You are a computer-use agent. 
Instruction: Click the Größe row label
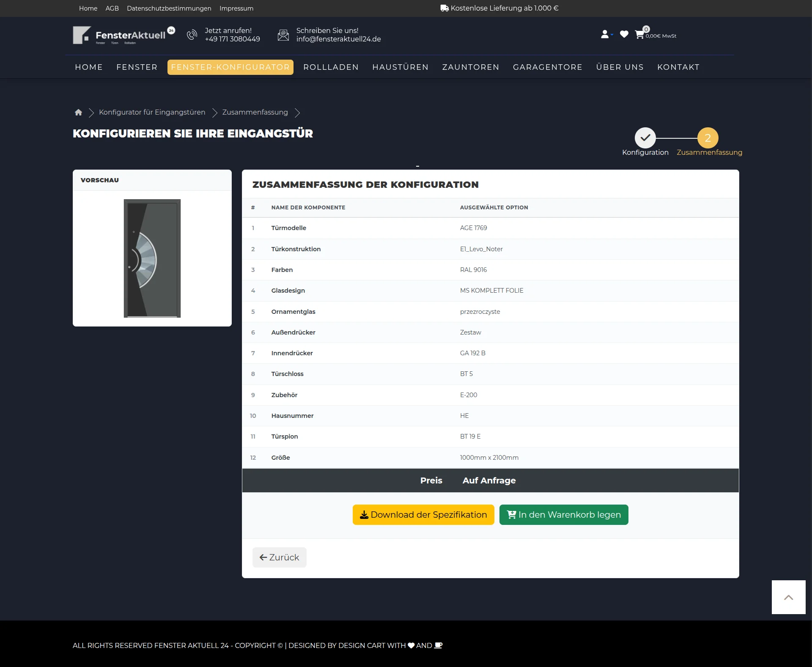coord(281,458)
